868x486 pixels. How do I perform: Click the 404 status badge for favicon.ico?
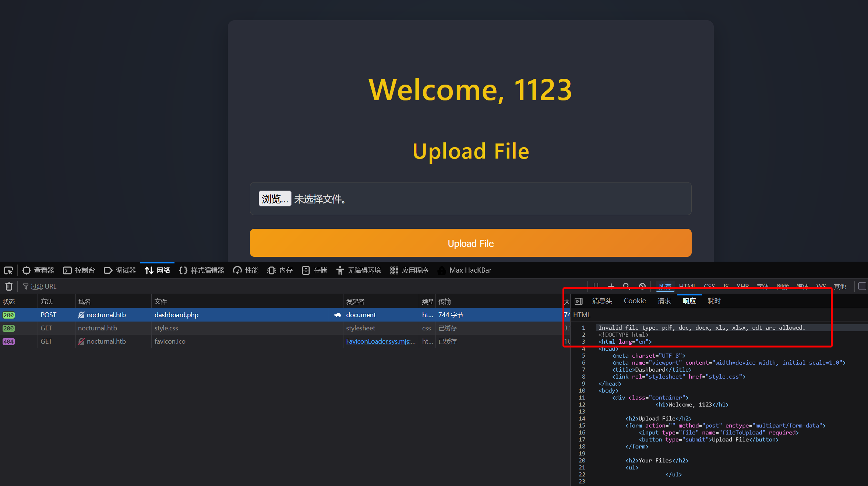click(8, 341)
